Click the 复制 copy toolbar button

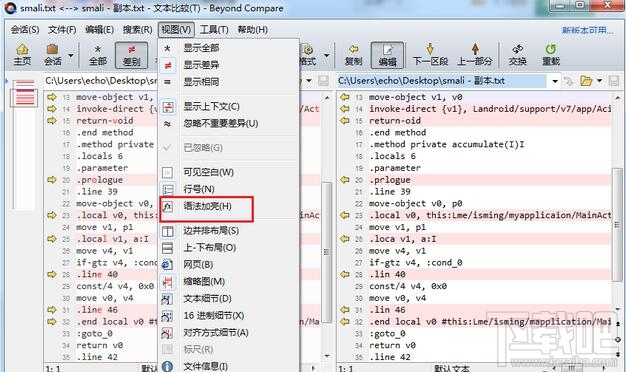353,55
